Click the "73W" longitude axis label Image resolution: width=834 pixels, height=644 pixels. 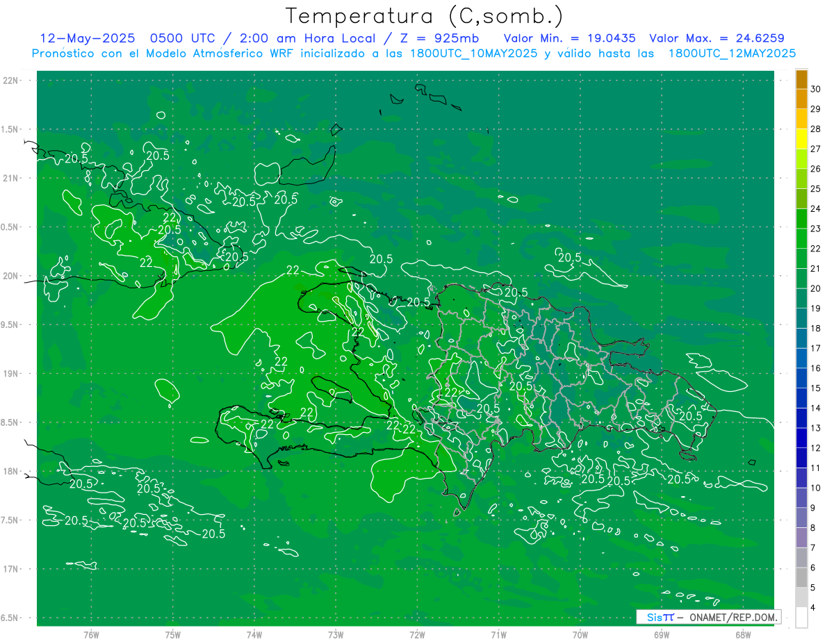pyautogui.click(x=336, y=635)
